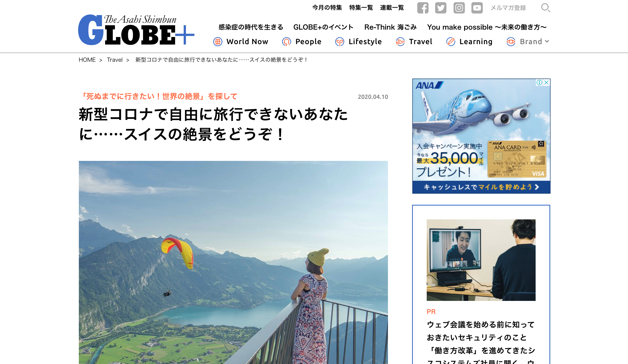Screen dimensions: 628x364
Task: Open the Re-Think 海ごみ link
Action: (x=390, y=27)
